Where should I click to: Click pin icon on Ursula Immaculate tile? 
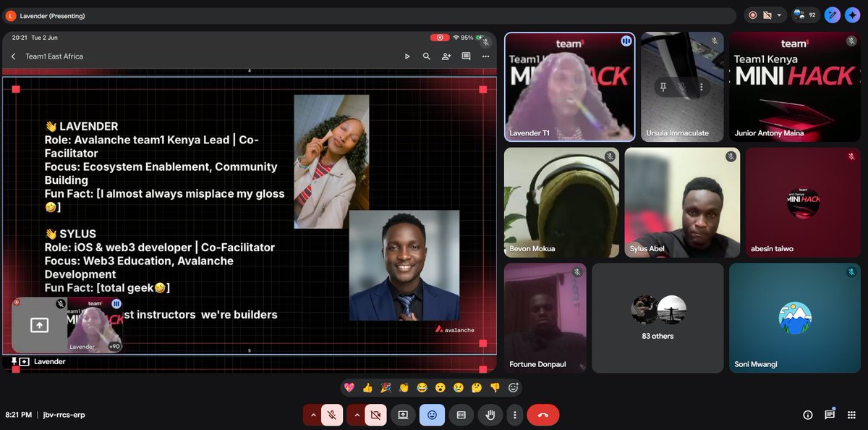pos(663,87)
